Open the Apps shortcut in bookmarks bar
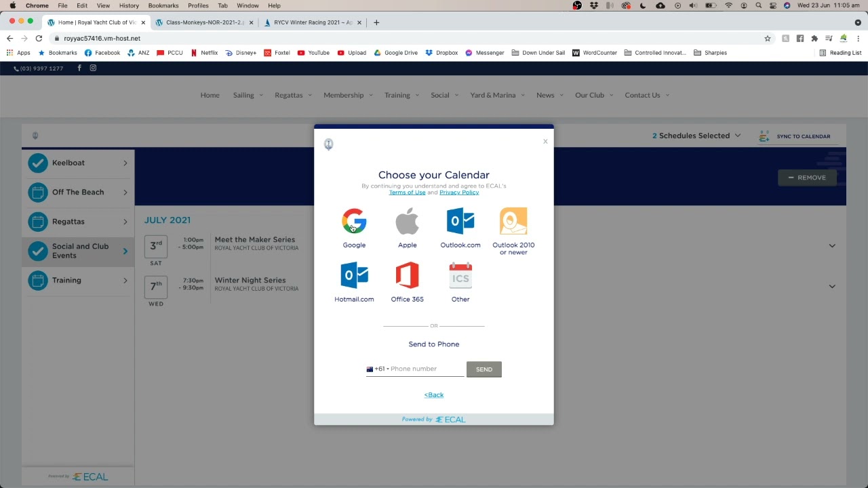The height and width of the screenshot is (488, 868). pyautogui.click(x=18, y=53)
